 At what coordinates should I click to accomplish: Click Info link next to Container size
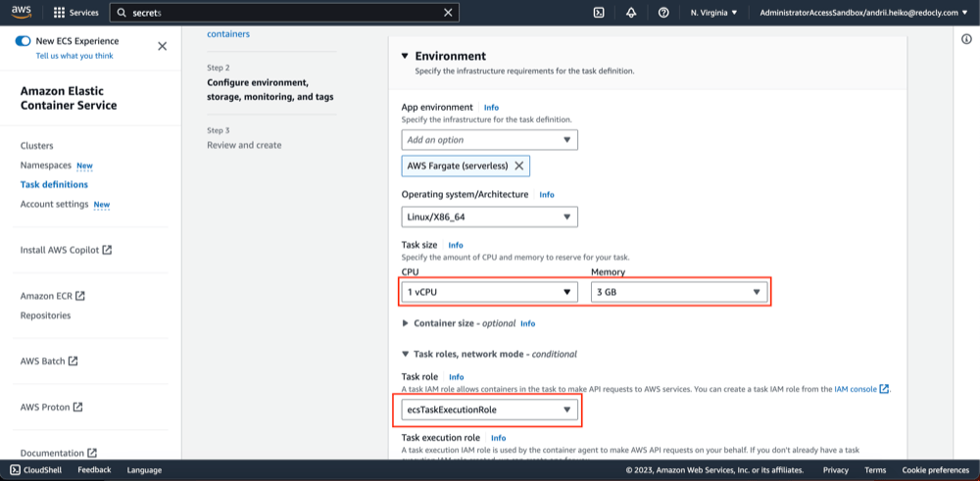click(x=528, y=324)
